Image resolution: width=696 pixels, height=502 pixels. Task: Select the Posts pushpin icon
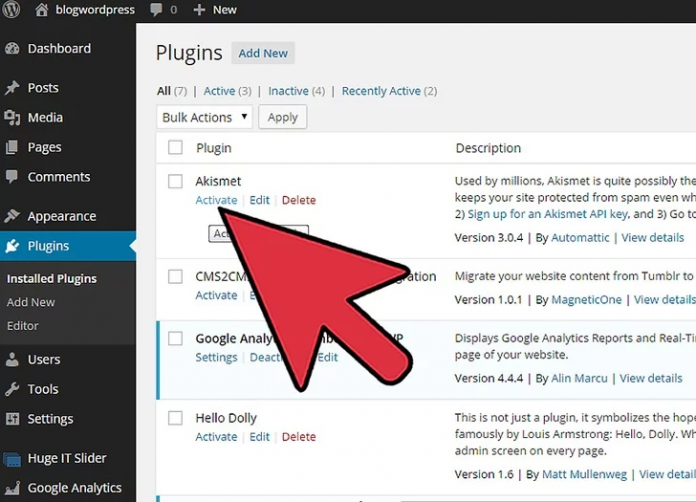click(12, 88)
